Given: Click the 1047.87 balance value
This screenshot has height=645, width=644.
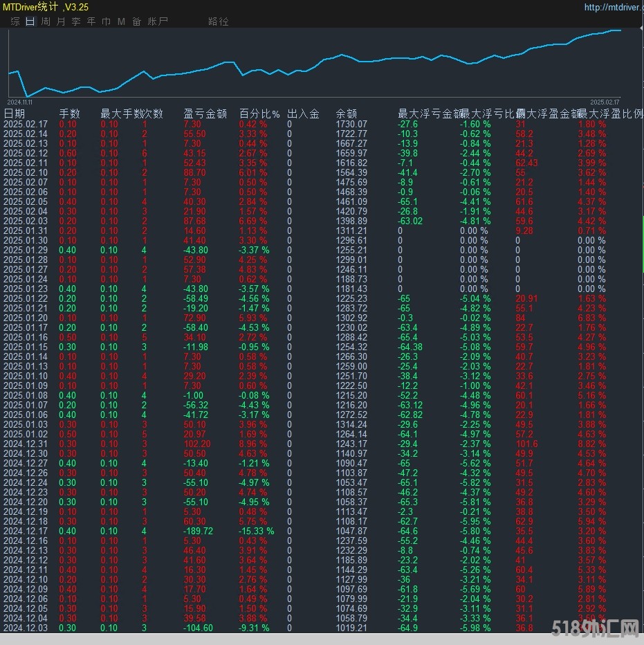Looking at the screenshot, I should coord(351,531).
